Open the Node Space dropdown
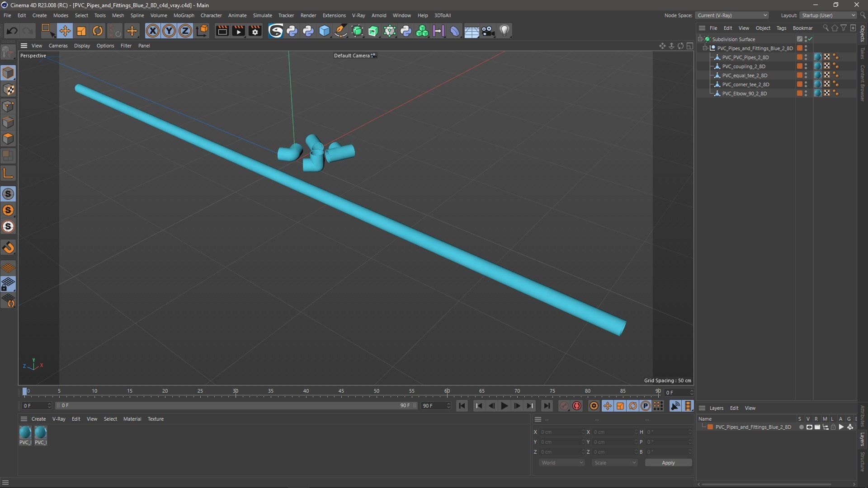The image size is (868, 488). click(x=731, y=15)
